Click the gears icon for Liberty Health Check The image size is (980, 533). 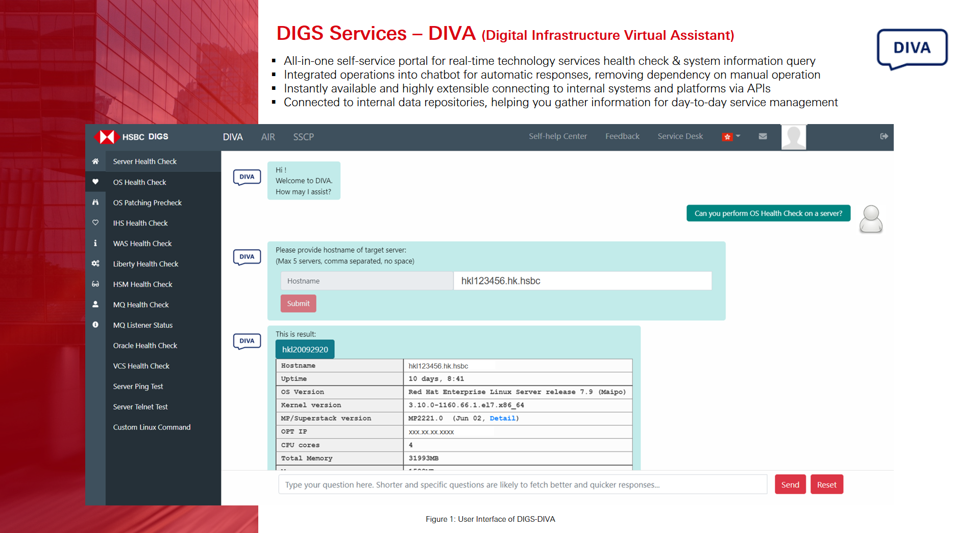pyautogui.click(x=95, y=263)
